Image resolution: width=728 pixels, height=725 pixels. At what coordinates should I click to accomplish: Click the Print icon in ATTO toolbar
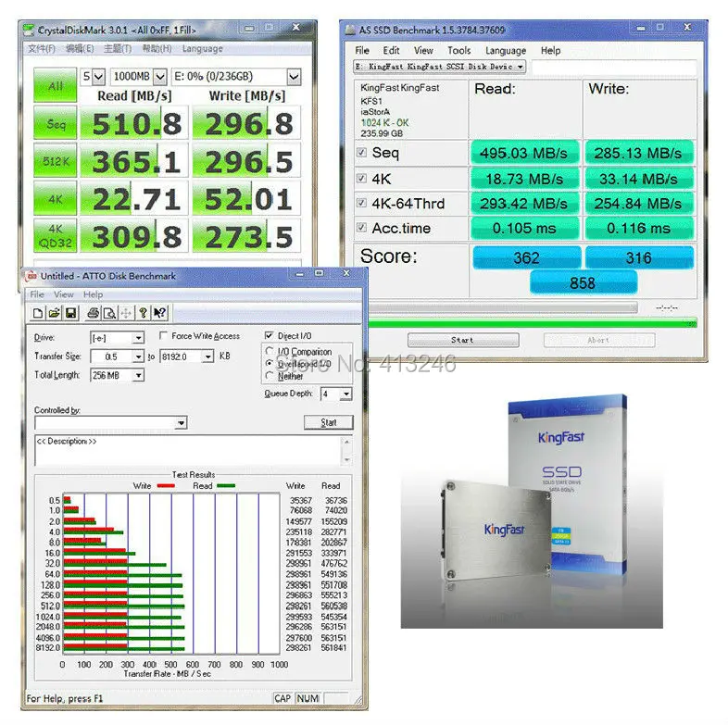[x=93, y=313]
